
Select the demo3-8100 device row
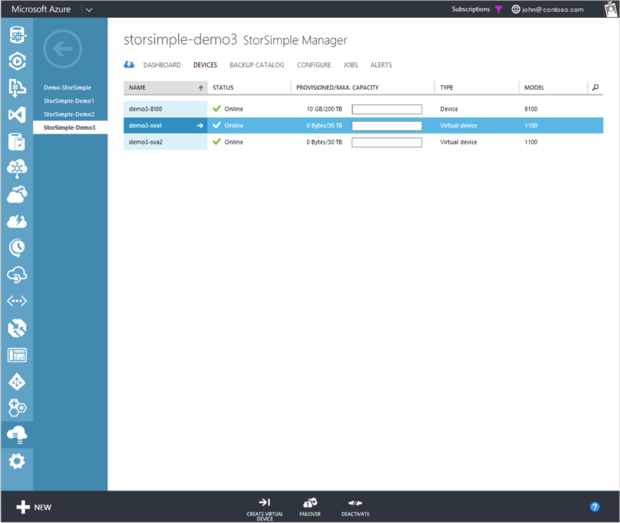[363, 109]
